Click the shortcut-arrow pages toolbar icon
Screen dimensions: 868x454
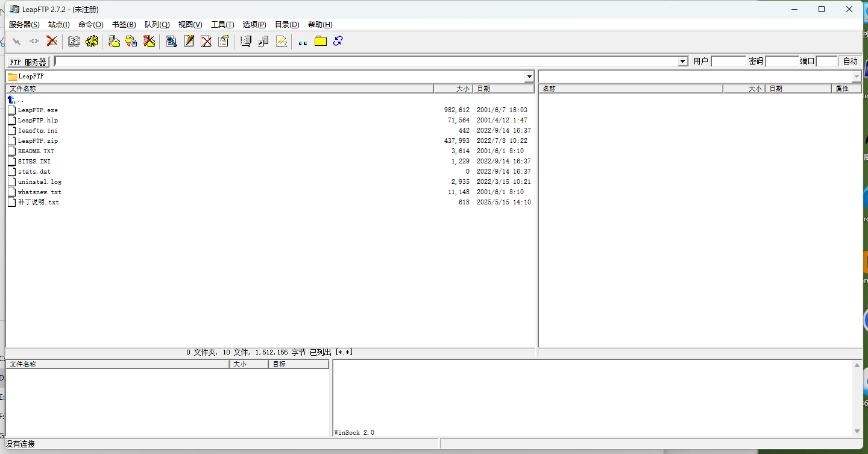[x=263, y=42]
